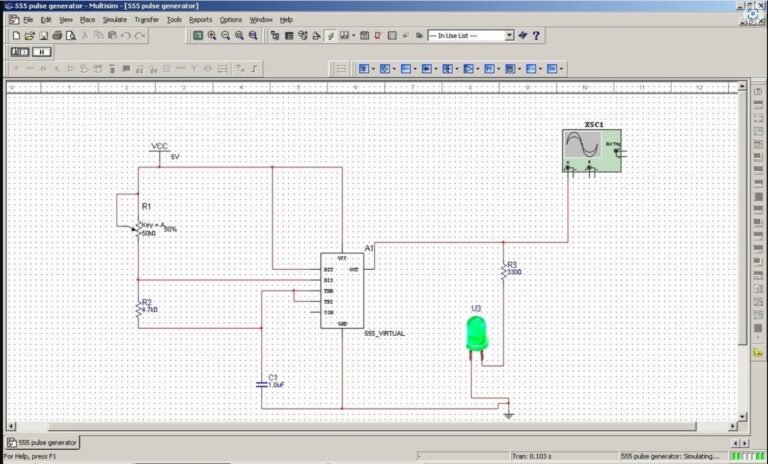Click the Electrical Rules Check icon
The height and width of the screenshot is (464, 768).
378,36
